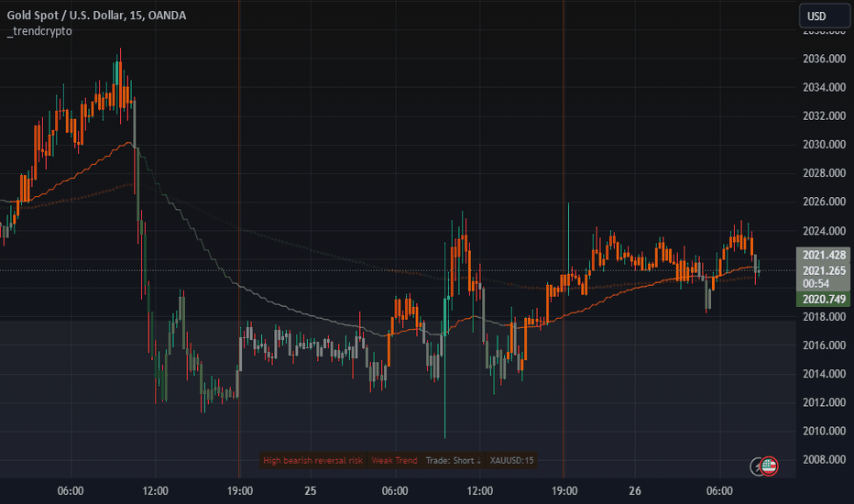854x504 pixels.
Task: Open the USD currency selector
Action: click(824, 16)
